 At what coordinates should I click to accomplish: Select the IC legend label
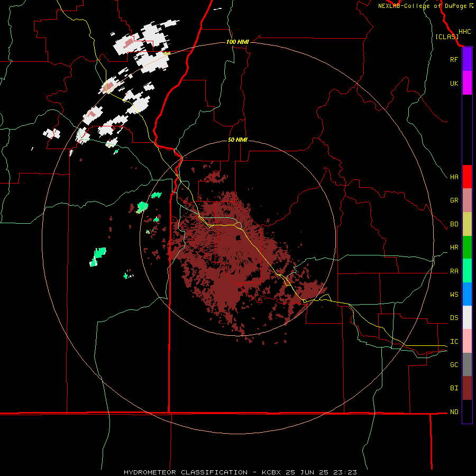(x=454, y=341)
